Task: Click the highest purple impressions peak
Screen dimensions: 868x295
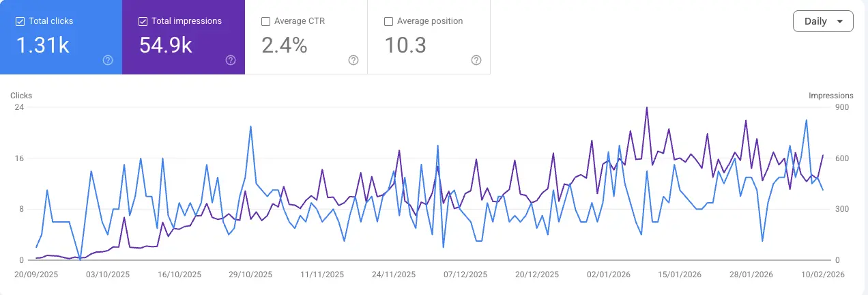Action: click(646, 107)
